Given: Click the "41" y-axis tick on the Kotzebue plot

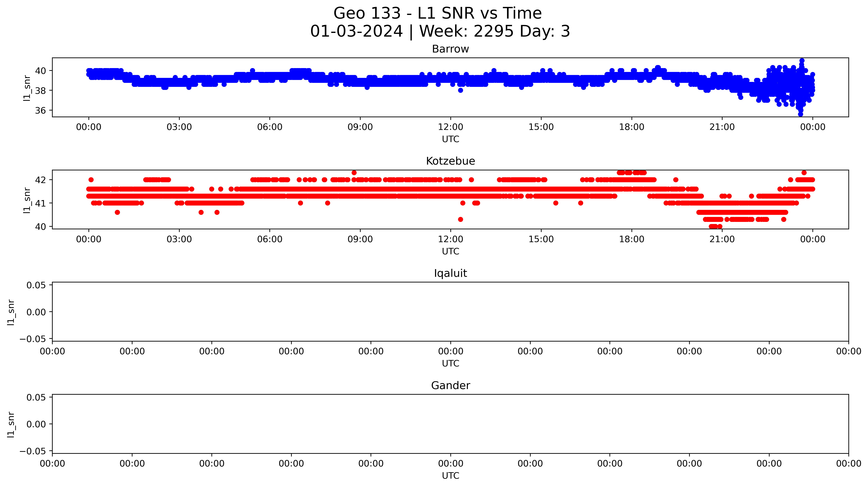Looking at the screenshot, I should click(40, 203).
